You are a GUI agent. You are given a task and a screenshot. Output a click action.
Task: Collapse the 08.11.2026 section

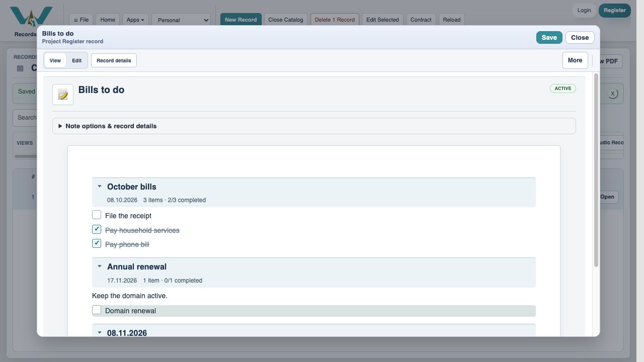[x=100, y=332]
